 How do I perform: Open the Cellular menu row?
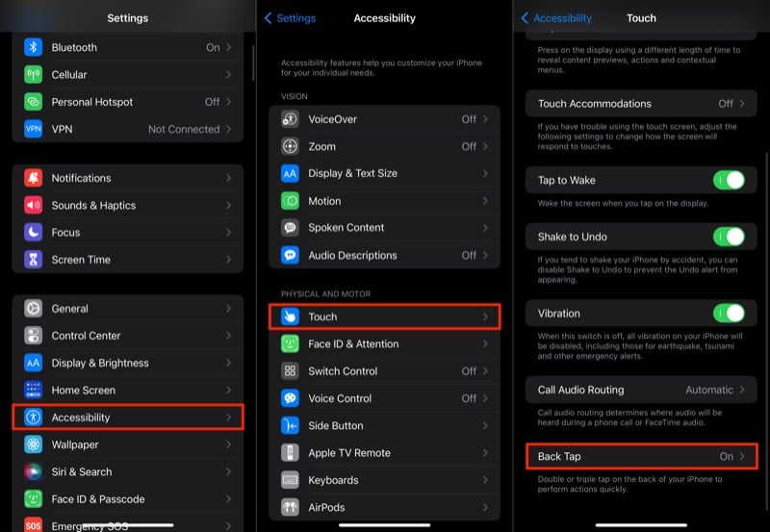click(x=128, y=75)
